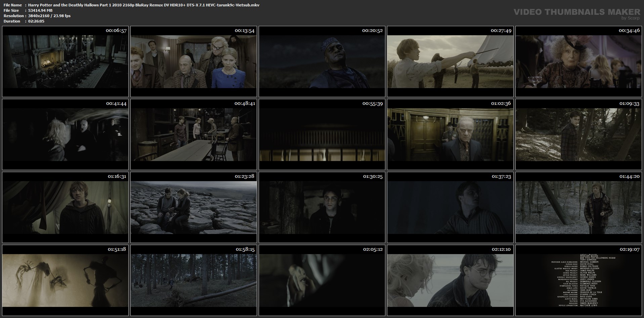The image size is (644, 318).
Task: Select the frame stamped 00:27:49
Action: pyautogui.click(x=450, y=62)
